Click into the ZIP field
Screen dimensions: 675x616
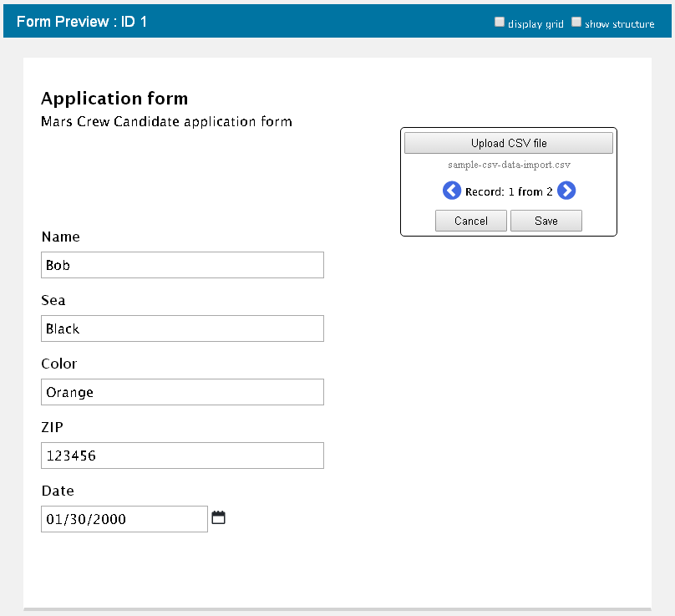coord(182,456)
